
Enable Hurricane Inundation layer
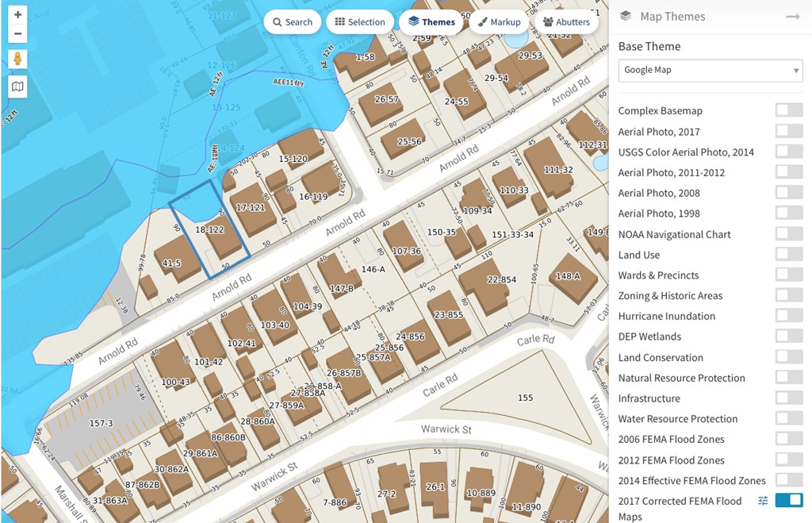pyautogui.click(x=789, y=315)
